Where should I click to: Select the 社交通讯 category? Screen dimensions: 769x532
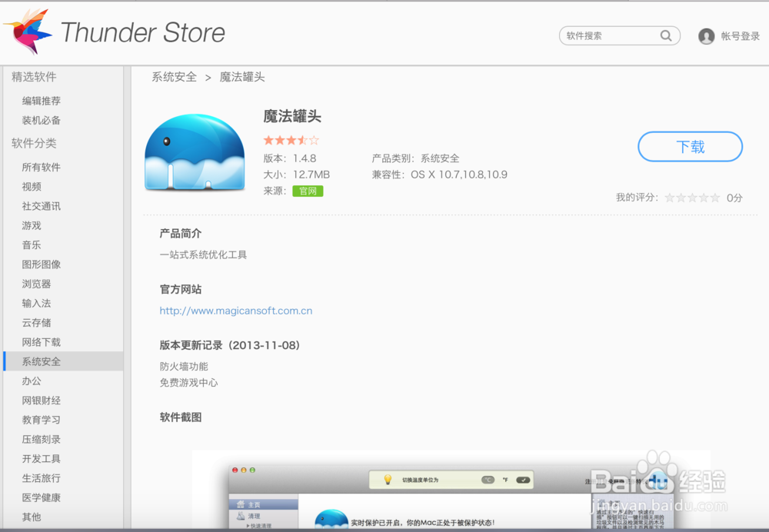42,206
